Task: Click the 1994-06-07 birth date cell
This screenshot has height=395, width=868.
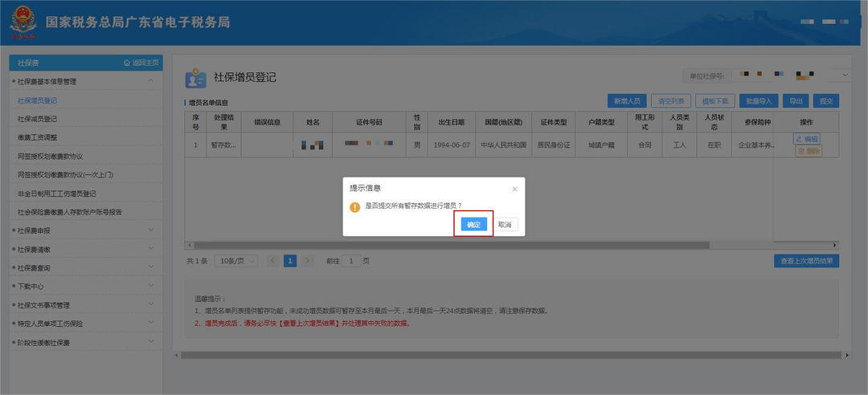Action: pyautogui.click(x=451, y=145)
